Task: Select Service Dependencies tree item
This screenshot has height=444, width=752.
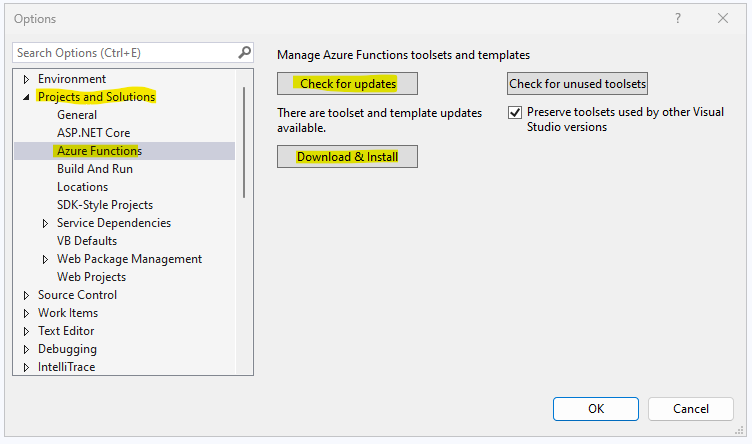Action: coord(114,223)
